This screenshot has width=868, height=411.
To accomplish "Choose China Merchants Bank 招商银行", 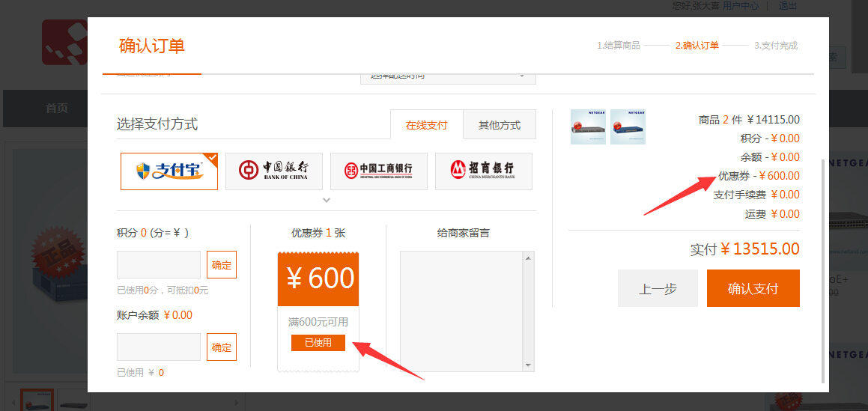I will [483, 171].
